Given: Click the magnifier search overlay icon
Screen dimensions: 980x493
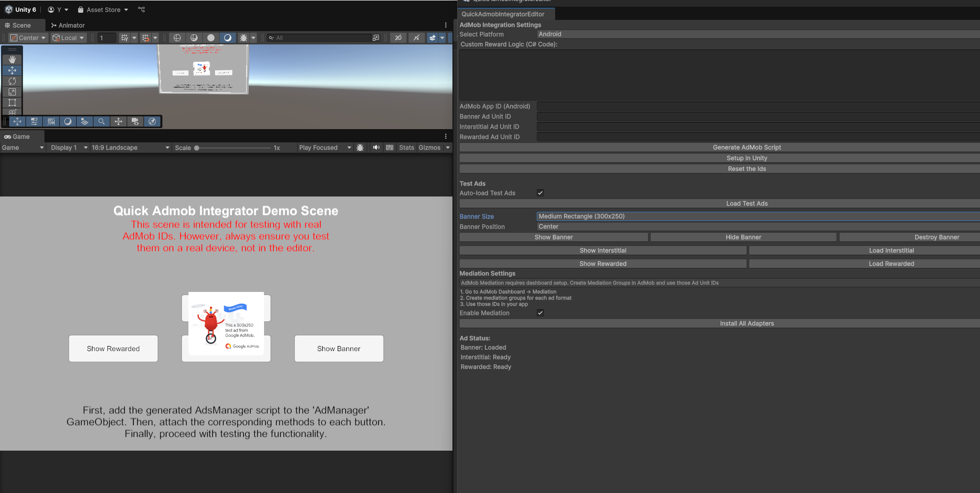Looking at the screenshot, I should (x=102, y=121).
